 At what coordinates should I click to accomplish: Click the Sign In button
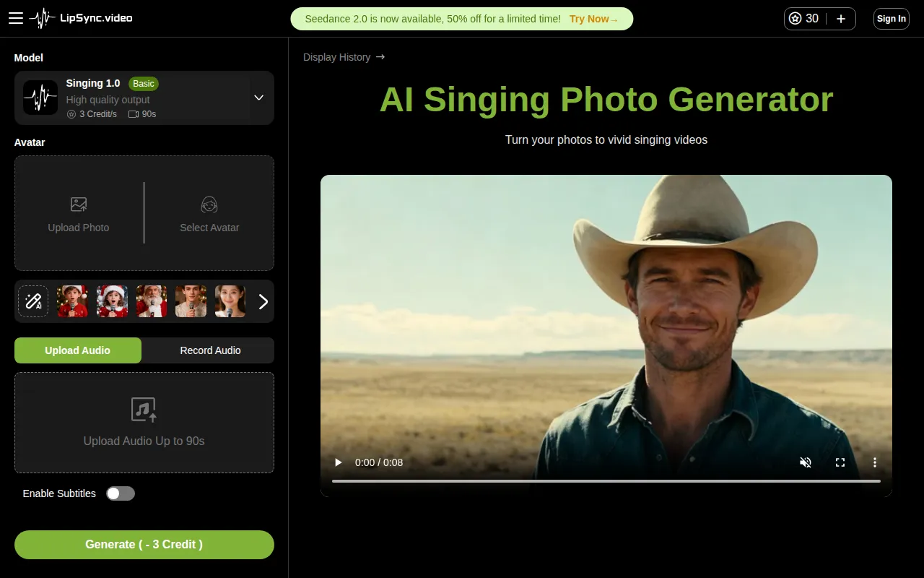coord(891,19)
